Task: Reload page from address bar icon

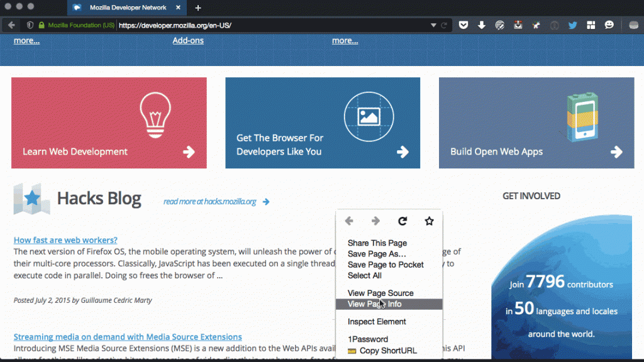Action: coord(444,25)
